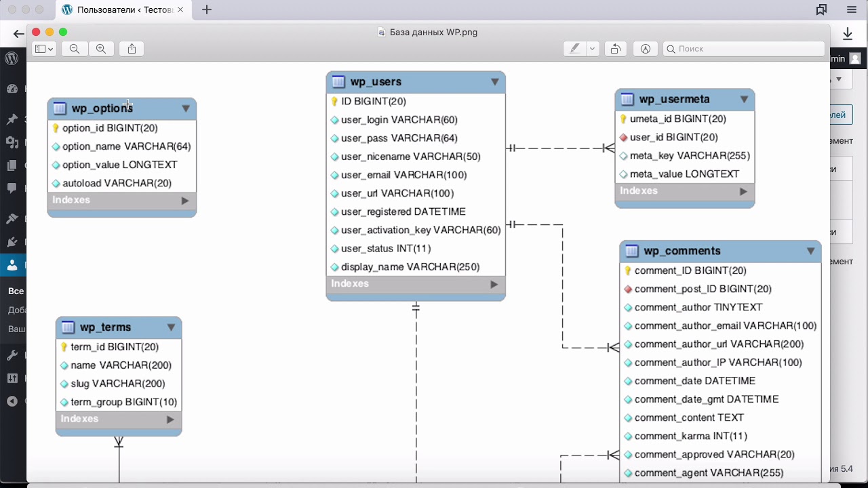Click the WordPress logo in the admin bar

[x=12, y=58]
